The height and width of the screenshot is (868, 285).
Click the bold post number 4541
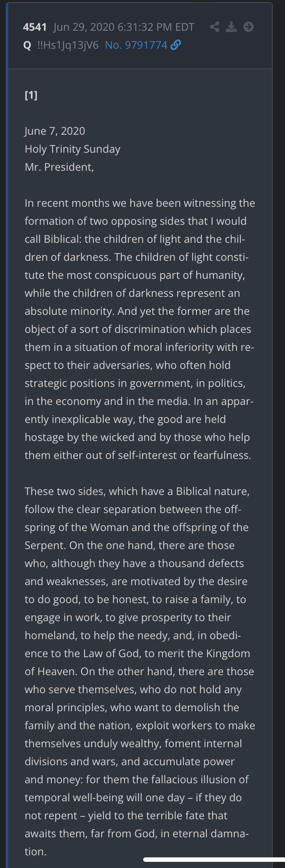point(35,27)
